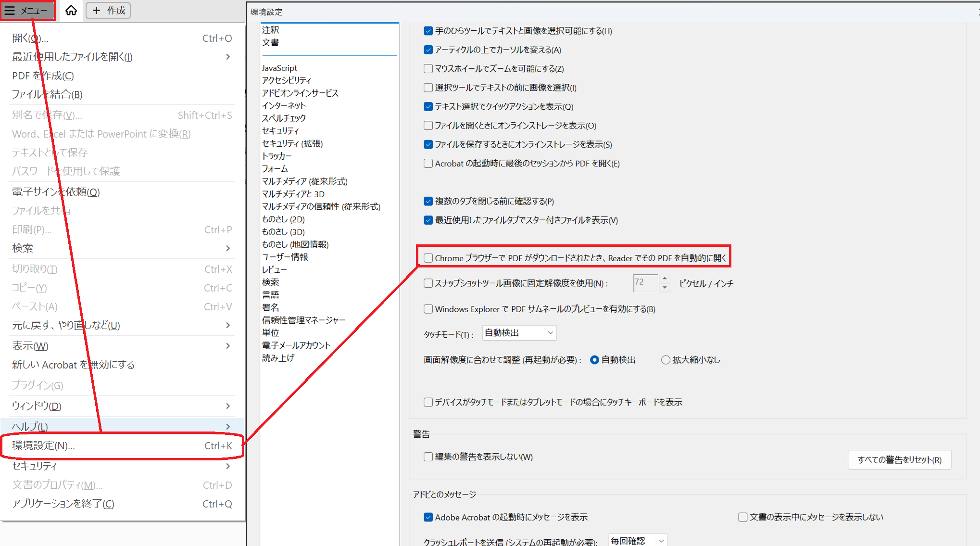Viewport: 980px width, 546px height.
Task: Open the hamburger メニュー button
Action: tap(27, 11)
